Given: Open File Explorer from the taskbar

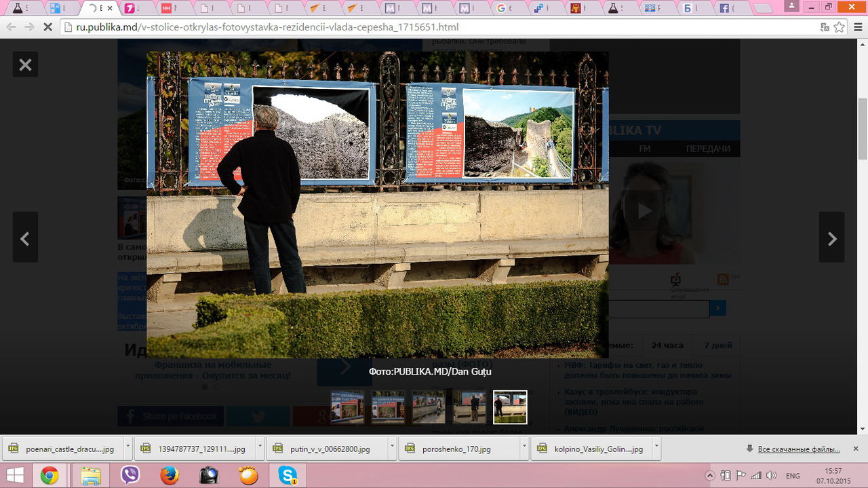Looking at the screenshot, I should pos(90,475).
